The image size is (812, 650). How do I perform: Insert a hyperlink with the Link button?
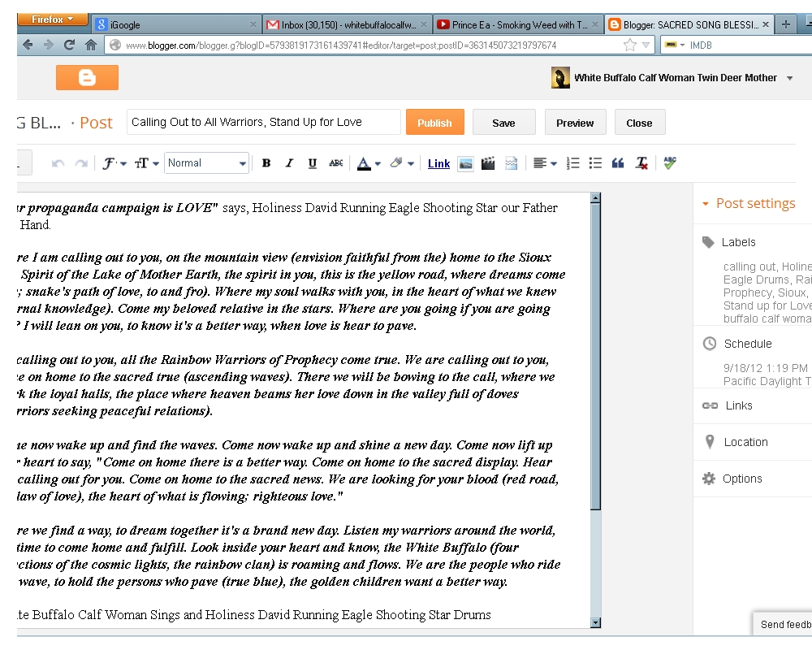438,164
